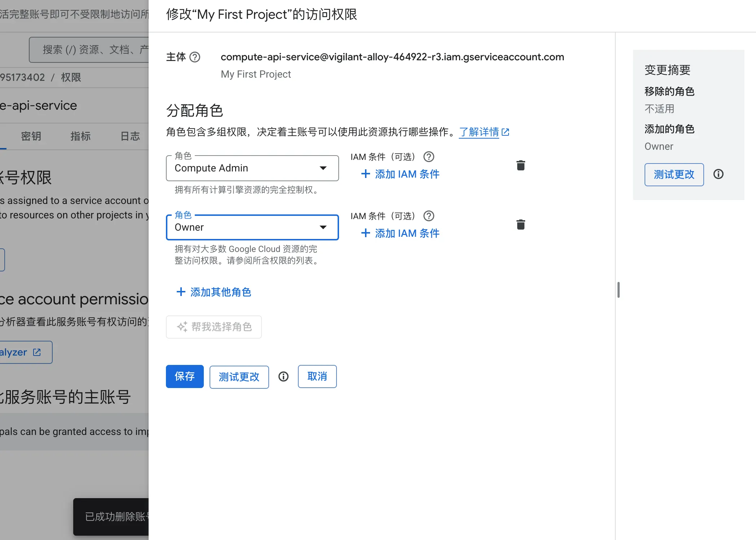Run 测试更改 from the 变更摘要 panel
The height and width of the screenshot is (540, 756).
(x=674, y=174)
